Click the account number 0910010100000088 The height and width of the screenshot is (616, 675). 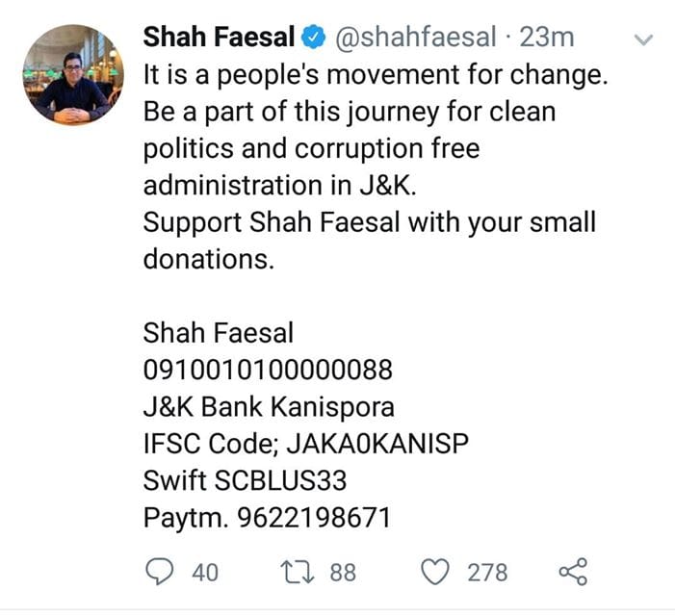point(267,371)
